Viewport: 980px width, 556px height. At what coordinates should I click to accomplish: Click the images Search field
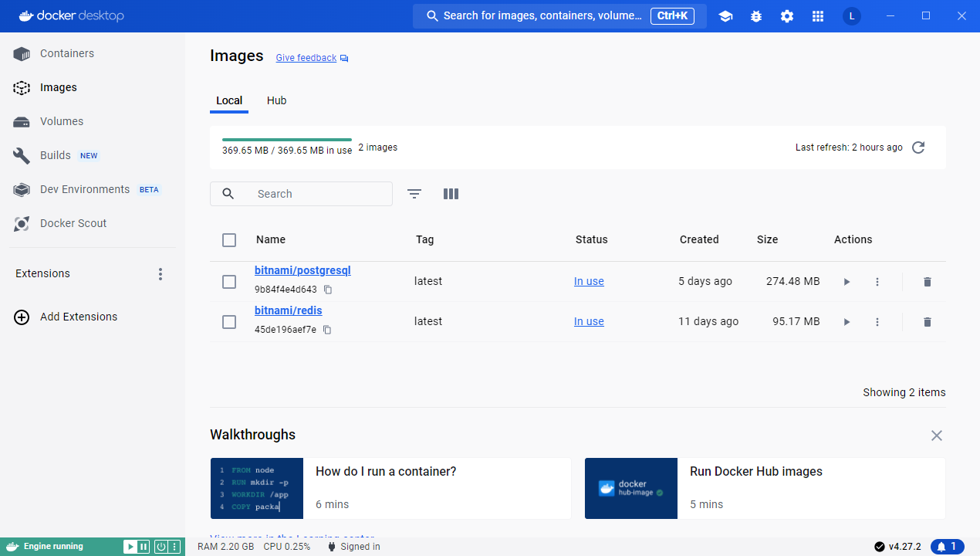[x=301, y=194]
